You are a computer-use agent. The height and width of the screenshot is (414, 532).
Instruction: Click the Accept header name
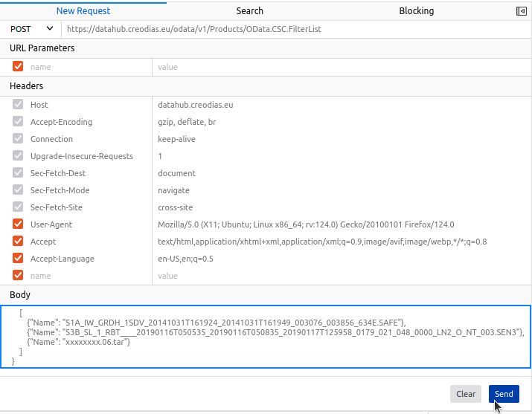[43, 242]
